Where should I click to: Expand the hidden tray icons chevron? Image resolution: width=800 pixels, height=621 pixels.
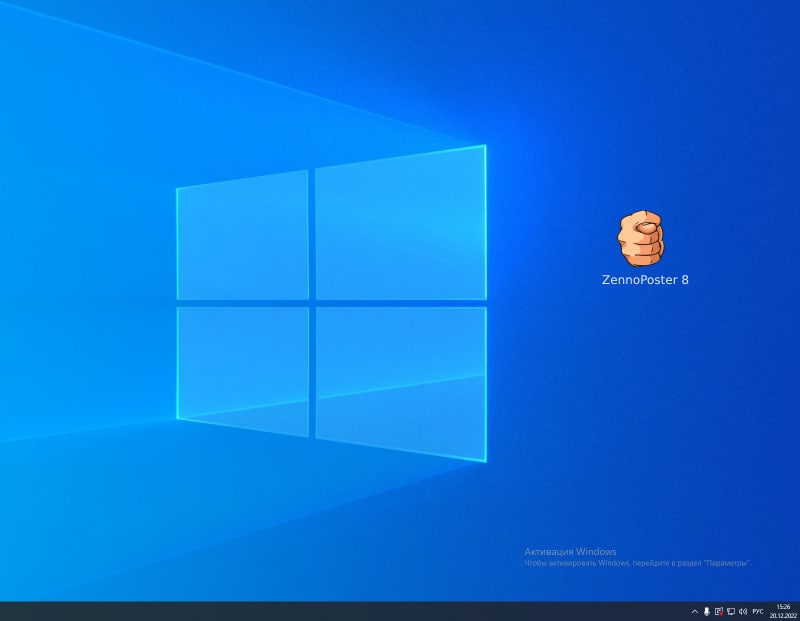point(695,611)
